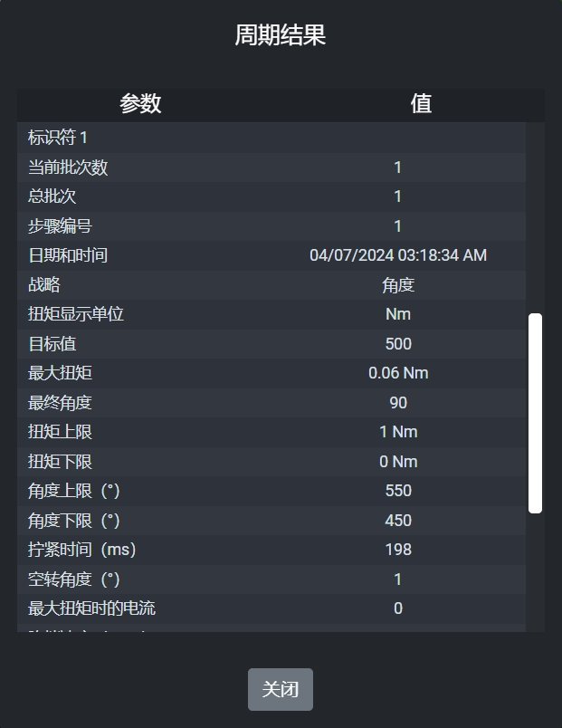Click the vertical scrollbar thumb
Screen dimensions: 562x728
535,413
